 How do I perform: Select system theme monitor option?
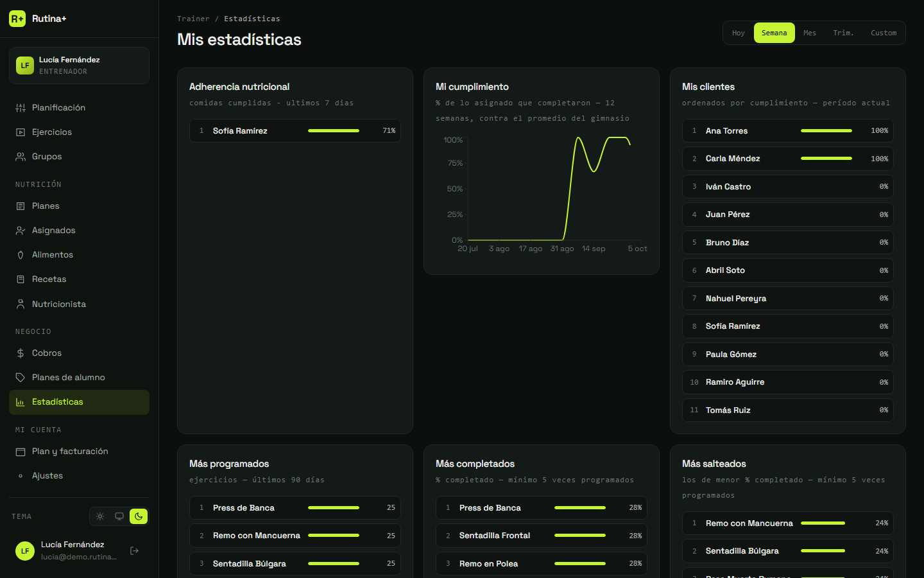119,516
